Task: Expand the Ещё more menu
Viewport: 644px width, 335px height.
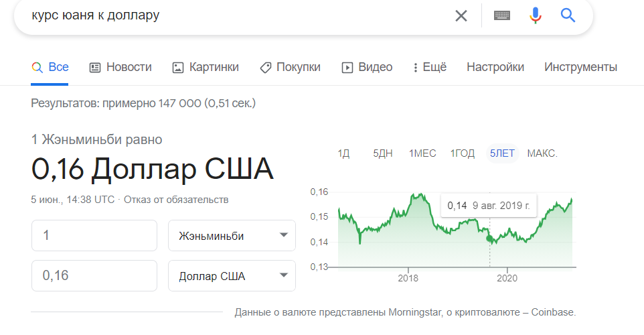Action: (x=430, y=67)
